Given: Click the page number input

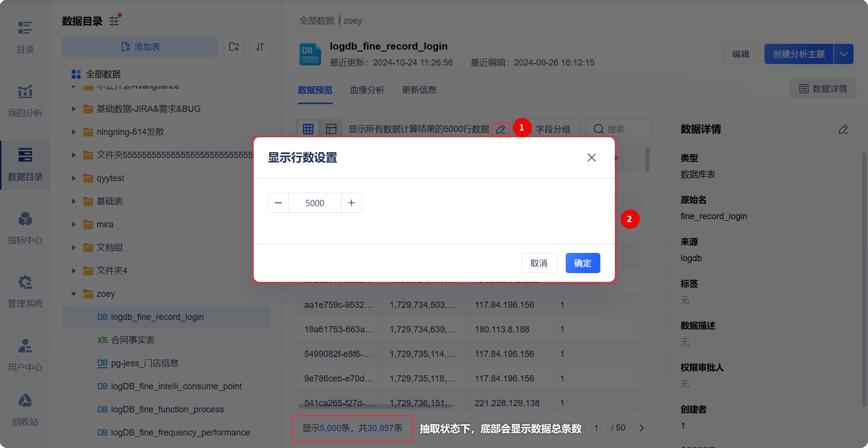Looking at the screenshot, I should pyautogui.click(x=596, y=428).
